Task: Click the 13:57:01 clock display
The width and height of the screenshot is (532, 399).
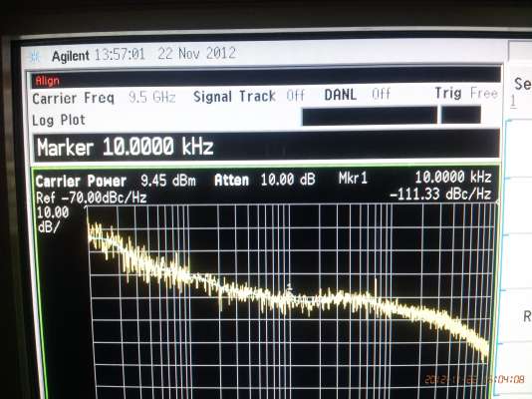Action: (x=120, y=54)
